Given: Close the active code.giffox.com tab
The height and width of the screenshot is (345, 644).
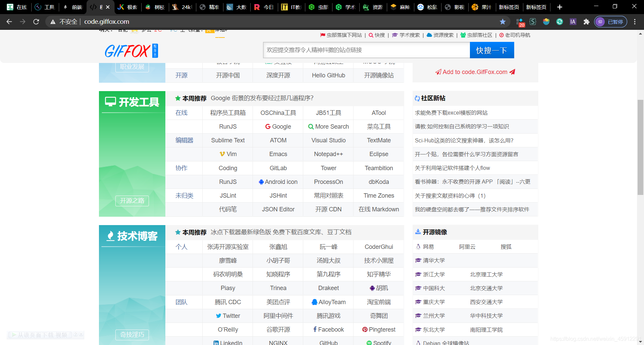Looking at the screenshot, I should tap(108, 7).
